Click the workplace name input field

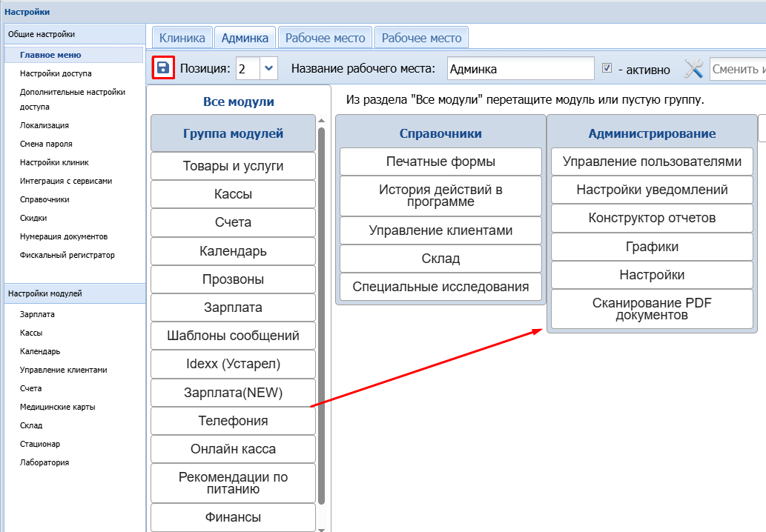tap(521, 69)
